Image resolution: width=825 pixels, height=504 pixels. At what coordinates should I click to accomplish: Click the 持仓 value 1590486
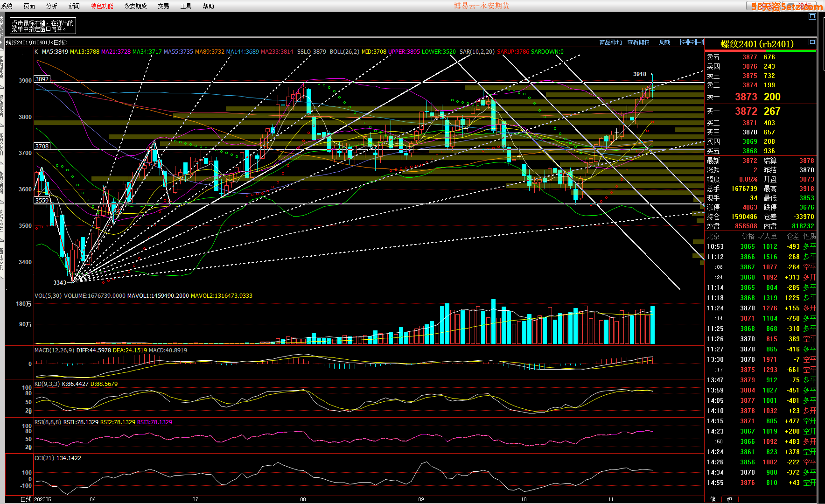pos(744,217)
